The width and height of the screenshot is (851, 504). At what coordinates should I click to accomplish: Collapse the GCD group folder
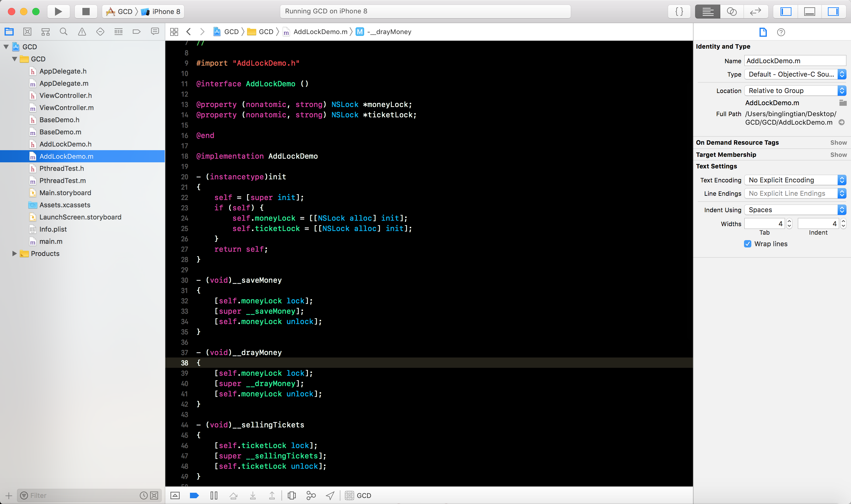tap(15, 59)
